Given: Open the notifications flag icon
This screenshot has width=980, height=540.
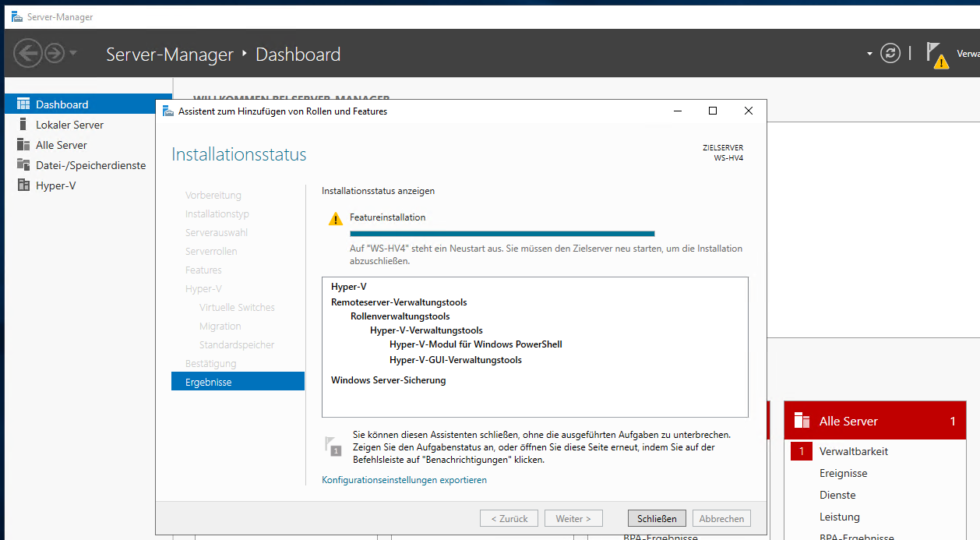Looking at the screenshot, I should tap(933, 53).
